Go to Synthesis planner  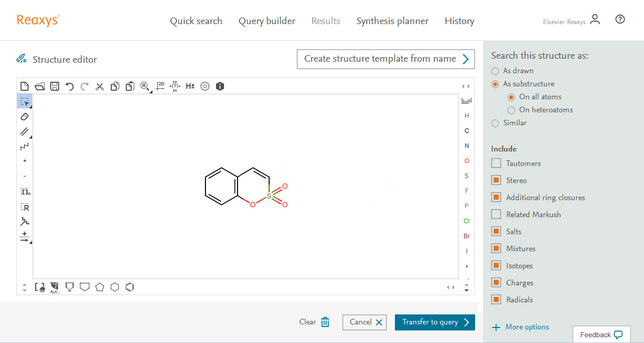click(392, 21)
